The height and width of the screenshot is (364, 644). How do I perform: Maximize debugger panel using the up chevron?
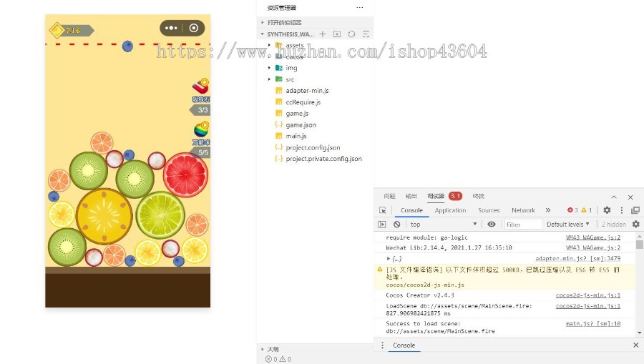614,197
